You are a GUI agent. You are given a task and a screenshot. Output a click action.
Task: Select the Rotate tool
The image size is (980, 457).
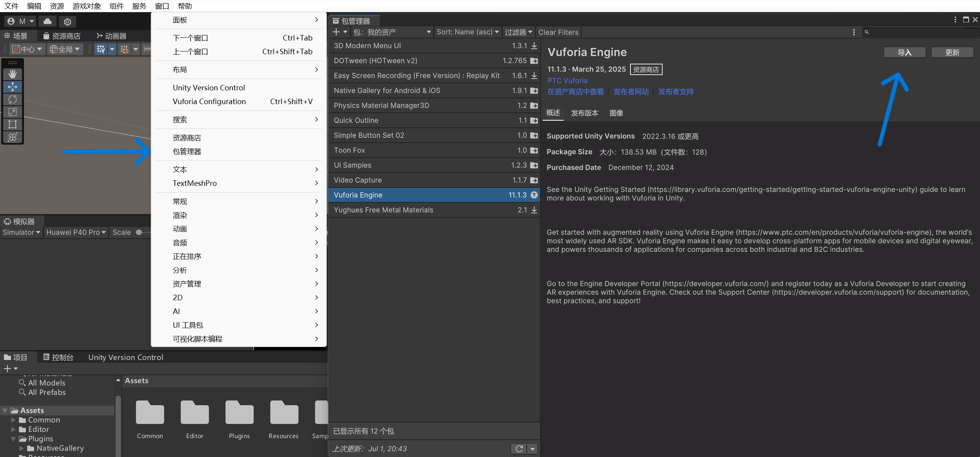(x=13, y=99)
